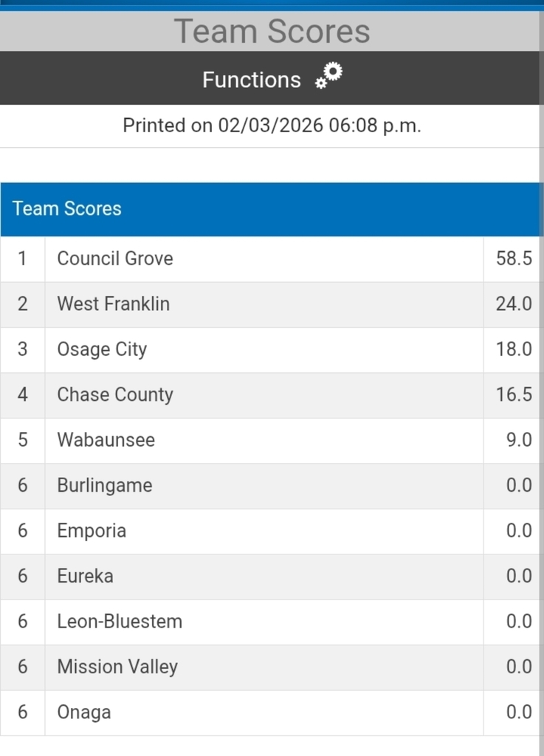Image resolution: width=544 pixels, height=756 pixels.
Task: Click the Team Scores page title
Action: click(x=272, y=32)
